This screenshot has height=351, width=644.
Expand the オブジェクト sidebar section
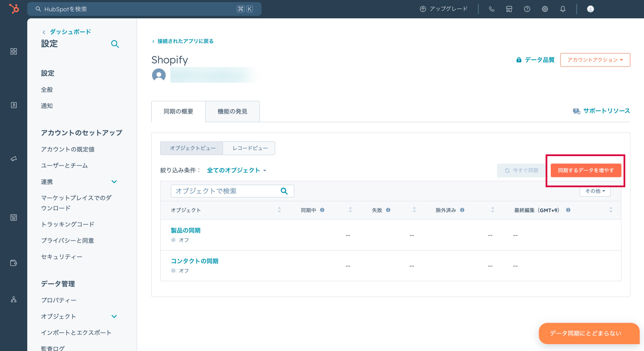(x=114, y=316)
